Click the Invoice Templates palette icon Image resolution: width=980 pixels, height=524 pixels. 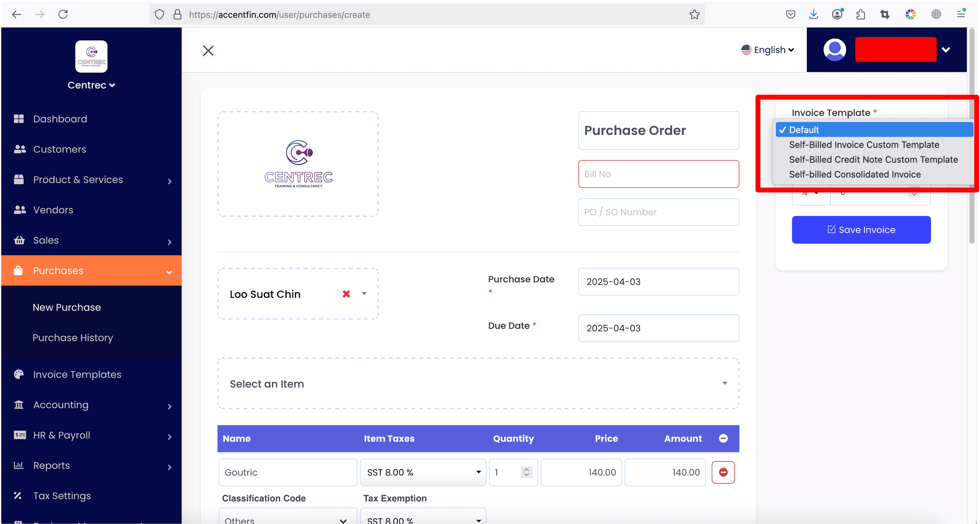(x=19, y=374)
